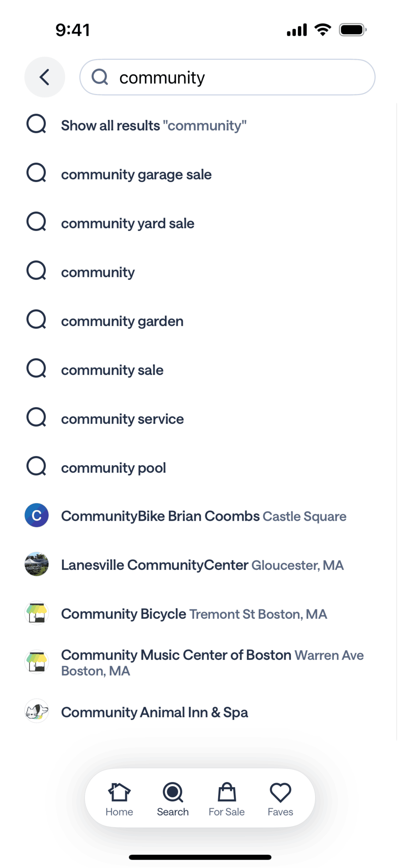
Task: Click the CommunityBike blue C avatar
Action: [x=37, y=515]
